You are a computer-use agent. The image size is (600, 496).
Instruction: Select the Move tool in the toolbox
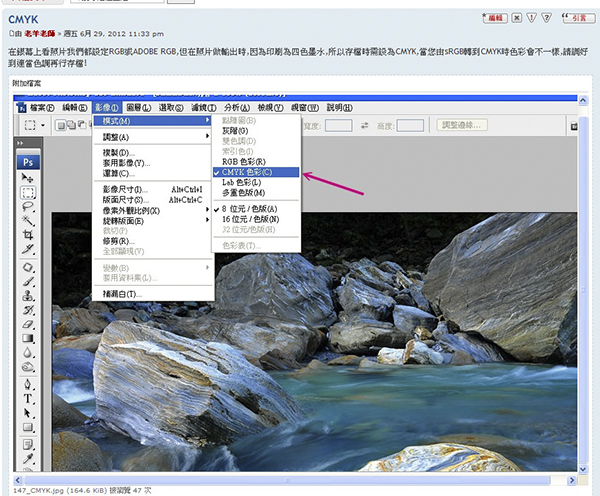(x=28, y=177)
